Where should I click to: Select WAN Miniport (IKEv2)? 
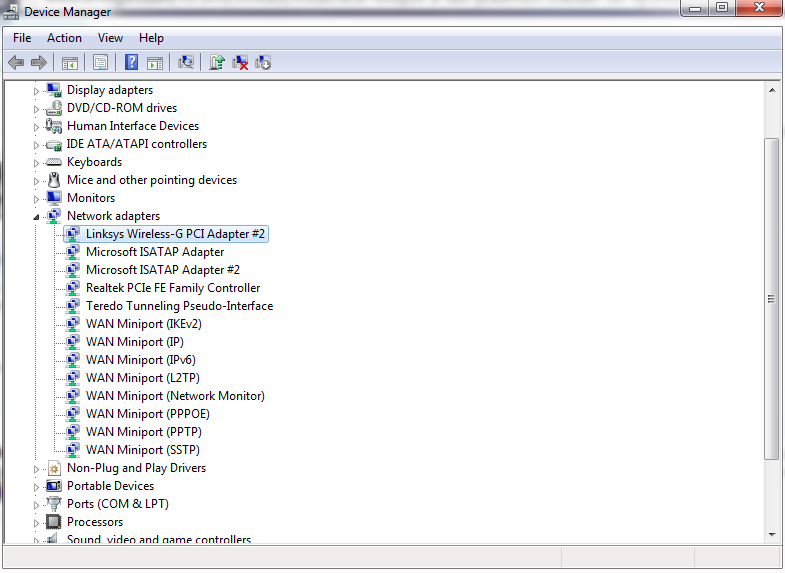(144, 324)
